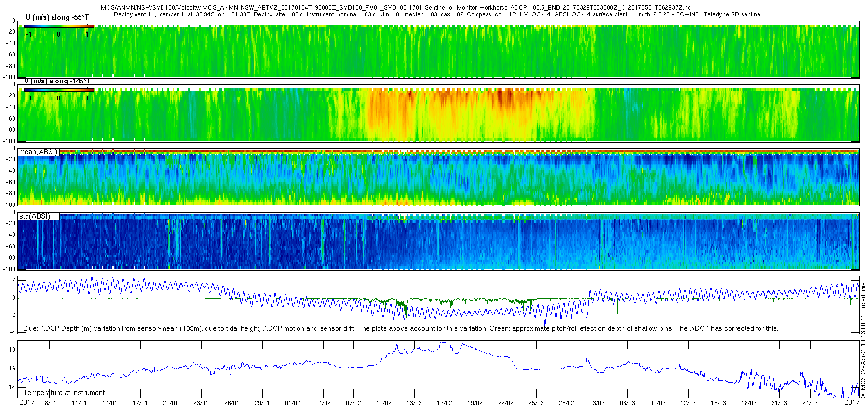The height and width of the screenshot is (410, 868).
Task: Click the 14/01 date tick label
Action: (109, 403)
